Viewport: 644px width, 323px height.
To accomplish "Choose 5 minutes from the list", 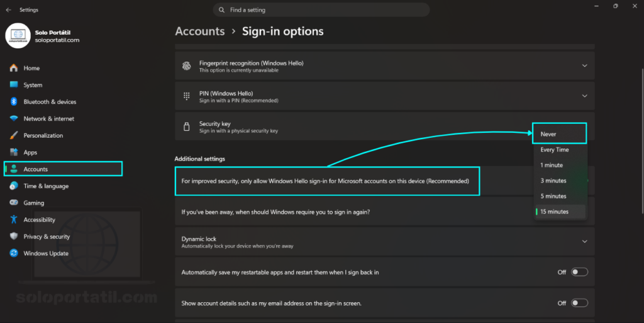I will tap(559, 196).
